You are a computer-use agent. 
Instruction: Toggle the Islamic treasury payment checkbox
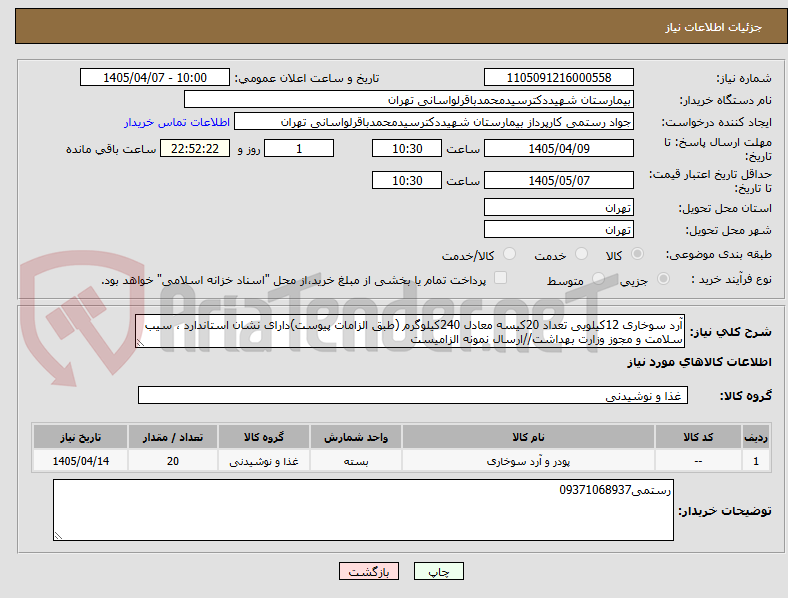pos(501,278)
